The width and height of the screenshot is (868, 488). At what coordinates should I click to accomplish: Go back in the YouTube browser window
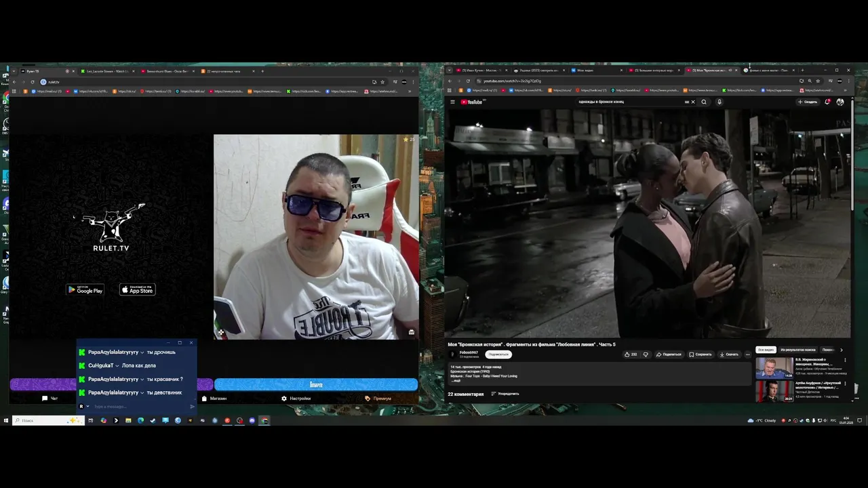click(450, 81)
